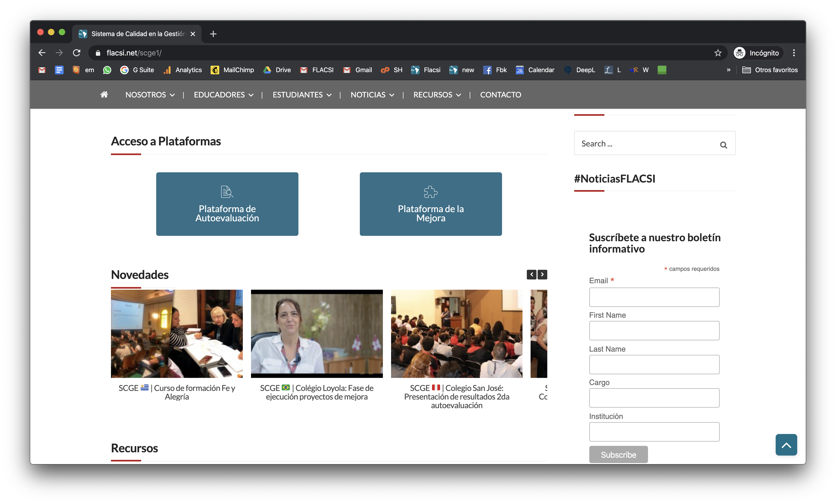Open the SH bookmark
The height and width of the screenshot is (504, 836).
pyautogui.click(x=392, y=70)
